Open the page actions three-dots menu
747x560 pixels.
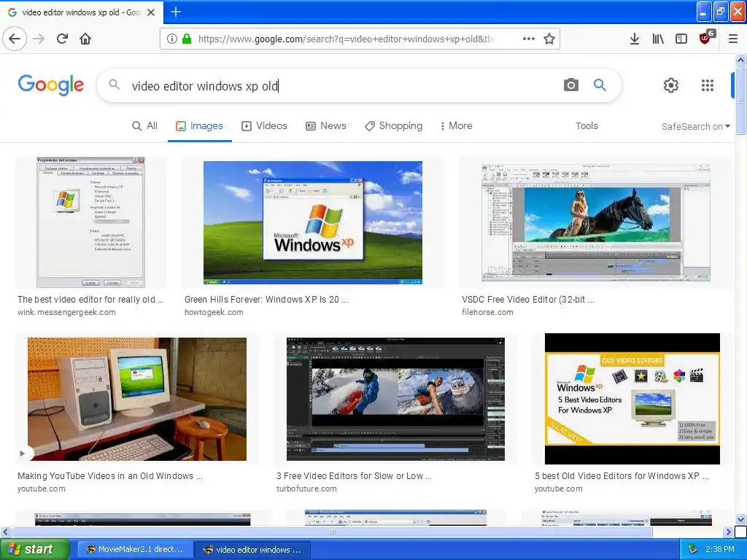point(529,39)
